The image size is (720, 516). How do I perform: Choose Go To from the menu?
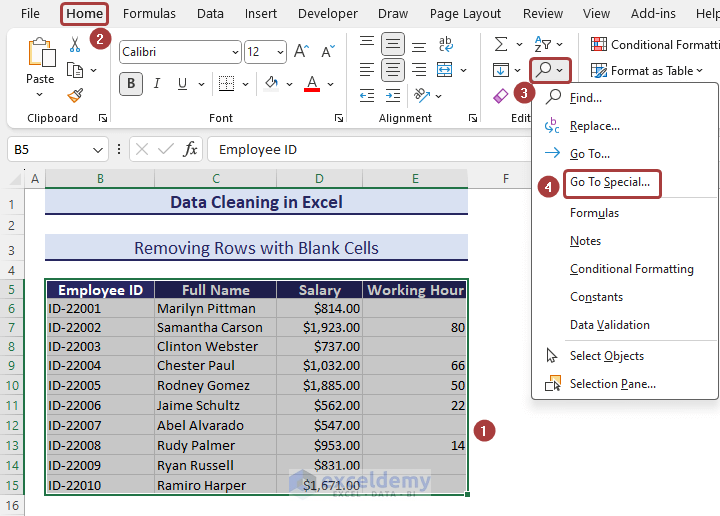point(590,154)
